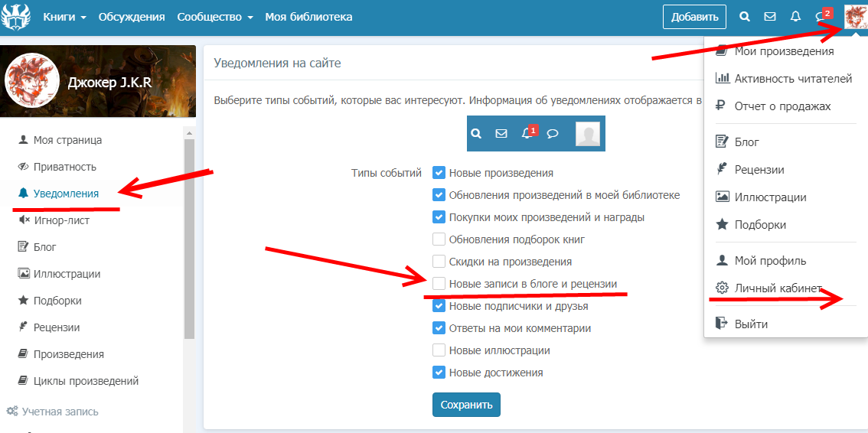Click the site logo in top-left corner

15,16
